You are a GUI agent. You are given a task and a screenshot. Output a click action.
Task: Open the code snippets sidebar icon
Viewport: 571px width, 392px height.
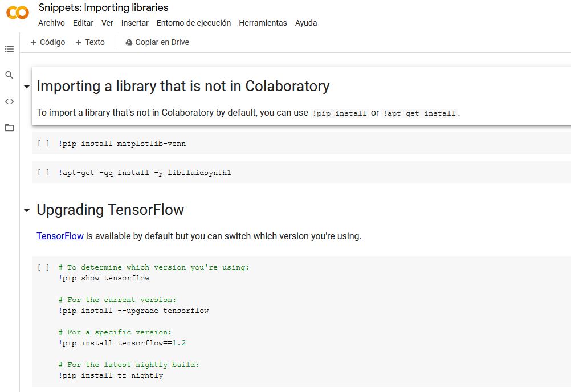pos(9,101)
